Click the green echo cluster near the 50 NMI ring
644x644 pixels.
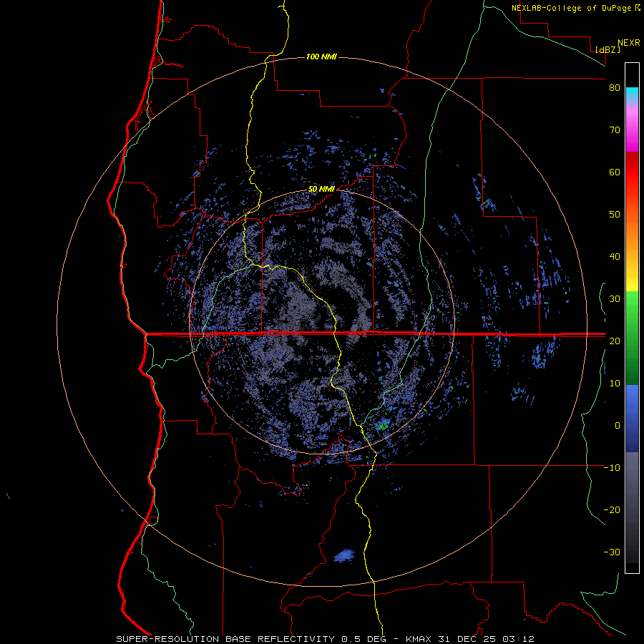(383, 425)
